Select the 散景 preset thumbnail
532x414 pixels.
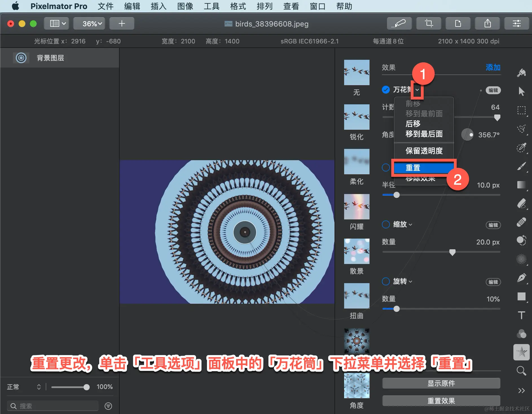pos(357,251)
